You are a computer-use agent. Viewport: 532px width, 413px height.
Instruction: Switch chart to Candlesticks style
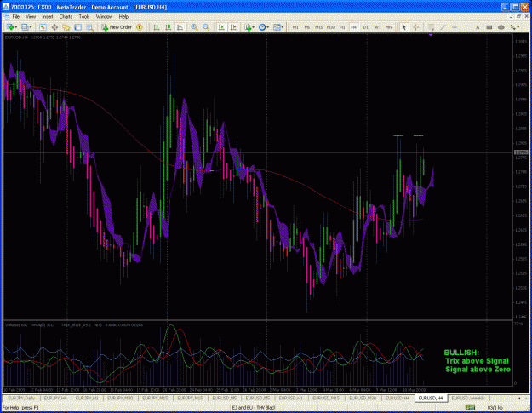click(x=169, y=27)
